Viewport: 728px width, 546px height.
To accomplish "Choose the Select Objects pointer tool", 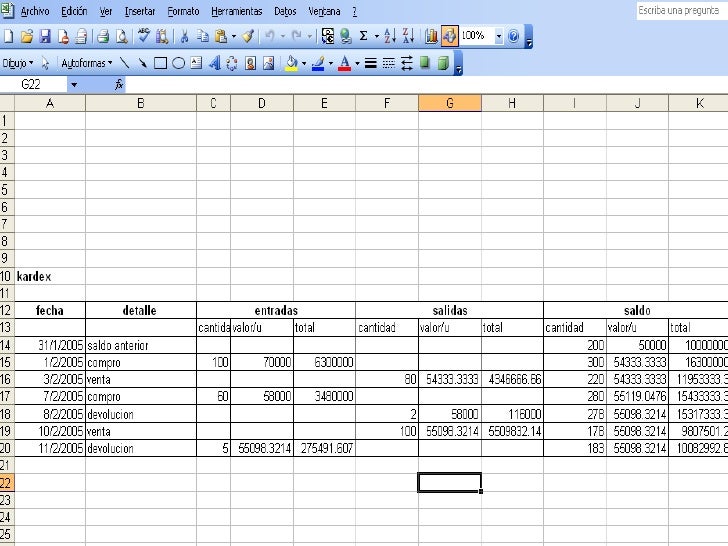I will tap(45, 63).
